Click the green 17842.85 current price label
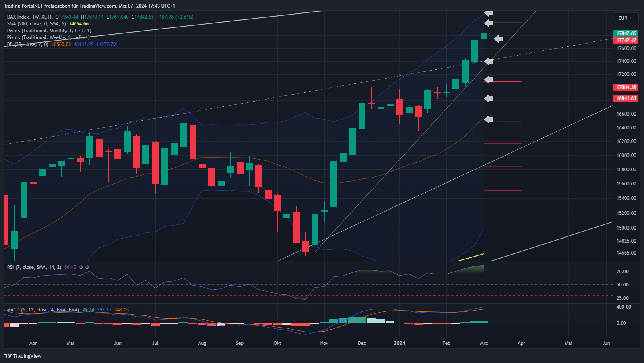 point(626,33)
